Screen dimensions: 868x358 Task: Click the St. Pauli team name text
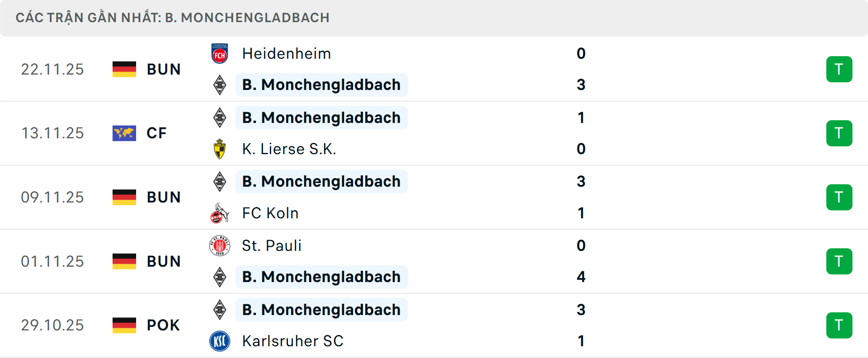(x=272, y=245)
